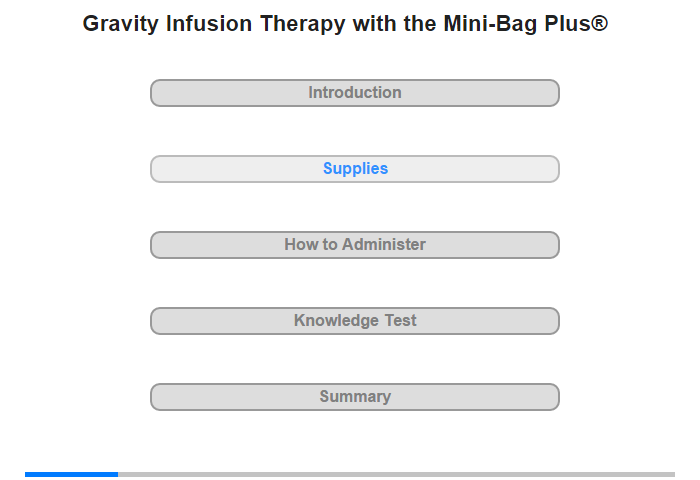Image resolution: width=700 pixels, height=480 pixels.
Task: Click the word "Therapy" in the title
Action: click(307, 24)
